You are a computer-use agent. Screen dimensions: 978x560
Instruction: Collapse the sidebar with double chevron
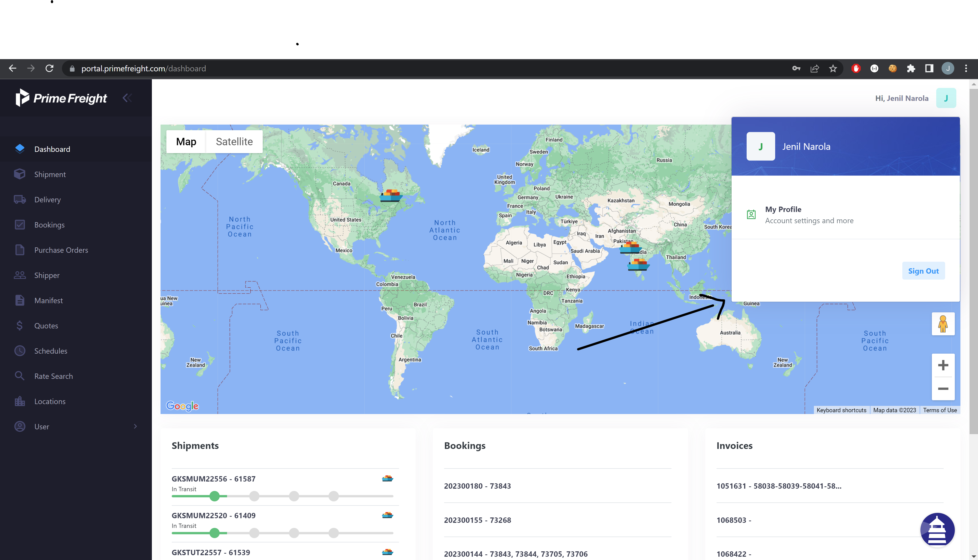pos(127,98)
